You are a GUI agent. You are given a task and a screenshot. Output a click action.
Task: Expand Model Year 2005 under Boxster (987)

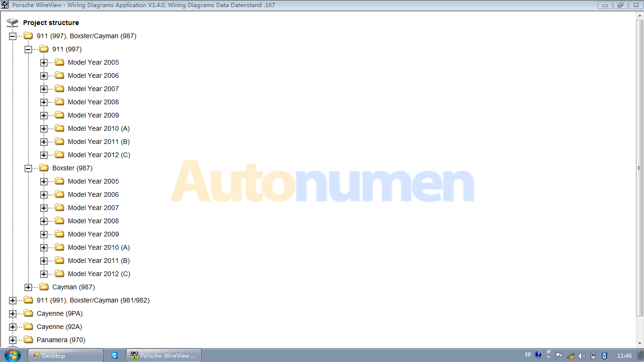(44, 181)
